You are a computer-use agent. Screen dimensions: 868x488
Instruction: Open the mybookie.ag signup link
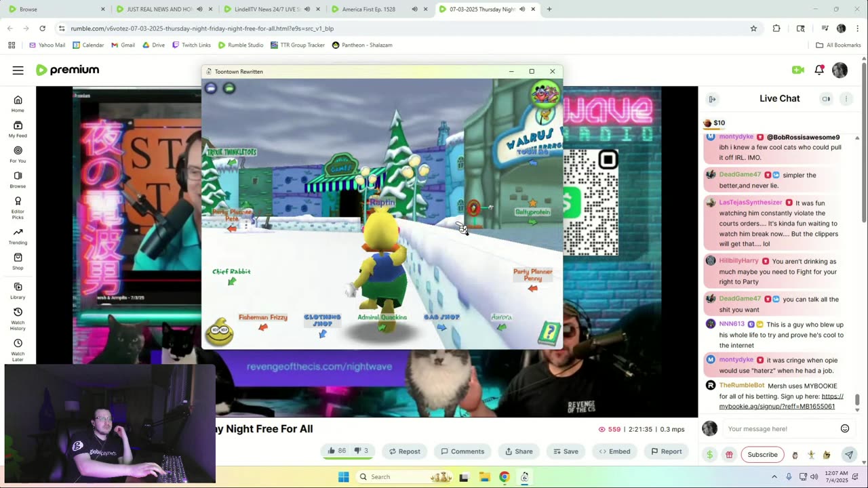[781, 401]
